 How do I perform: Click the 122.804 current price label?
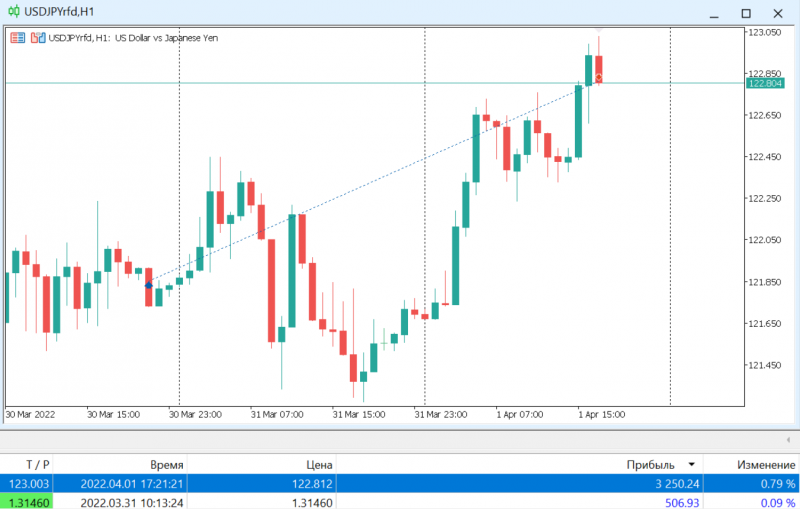(x=765, y=83)
